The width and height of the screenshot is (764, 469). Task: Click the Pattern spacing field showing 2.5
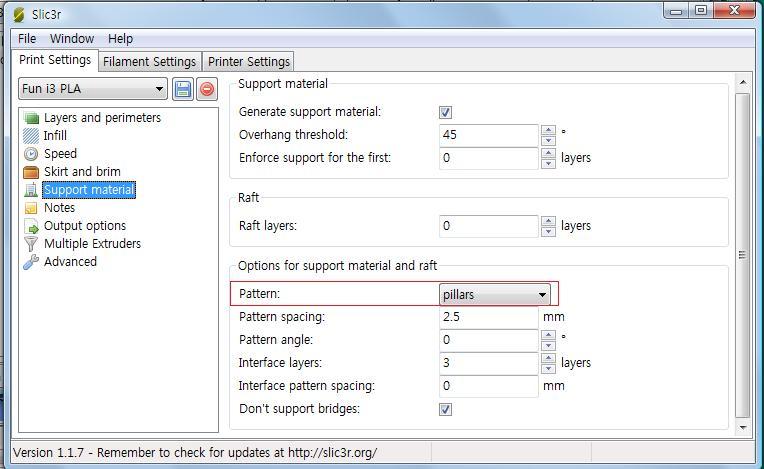click(489, 317)
